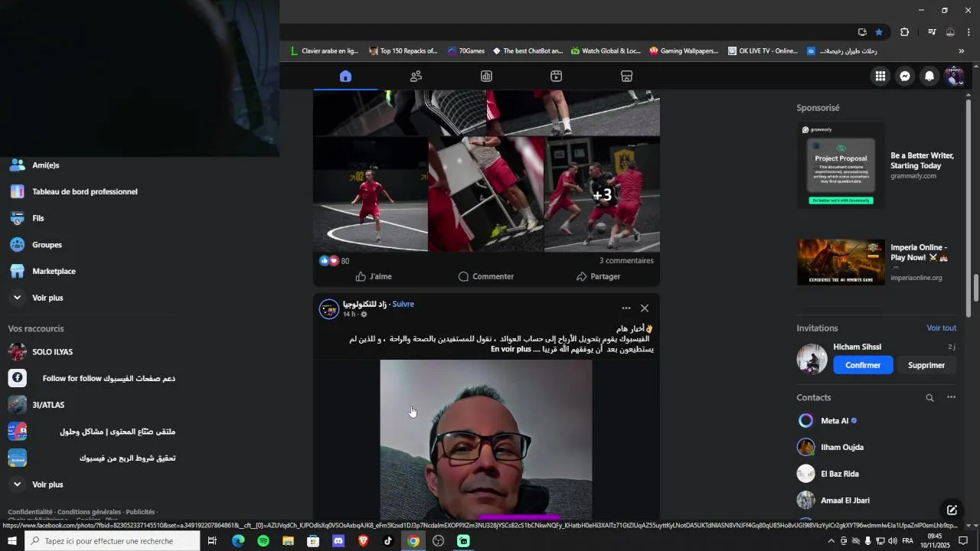
Task: Click Supprimer for Hicham Sihssi request
Action: [926, 366]
